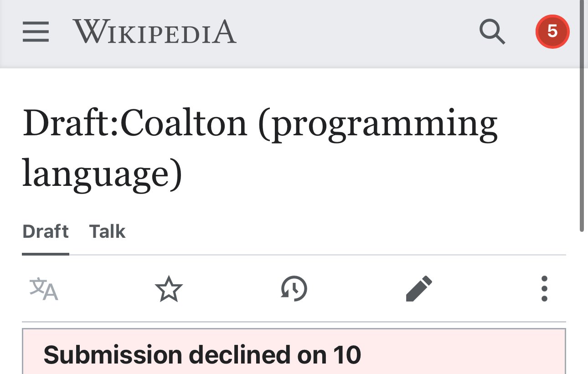Click the Wikipedia logo

click(x=154, y=32)
